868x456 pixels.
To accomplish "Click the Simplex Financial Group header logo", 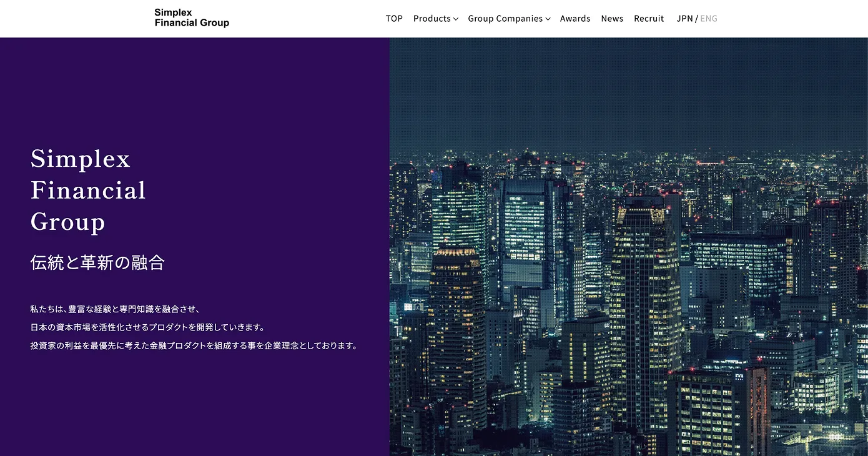I will [x=192, y=18].
